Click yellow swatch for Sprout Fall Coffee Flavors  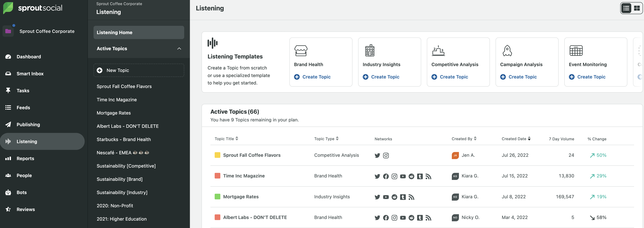218,155
